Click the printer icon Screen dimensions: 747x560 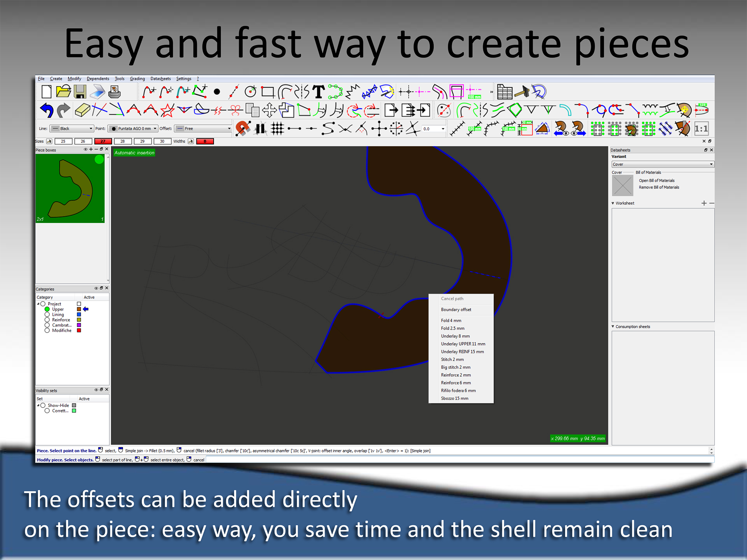[115, 91]
